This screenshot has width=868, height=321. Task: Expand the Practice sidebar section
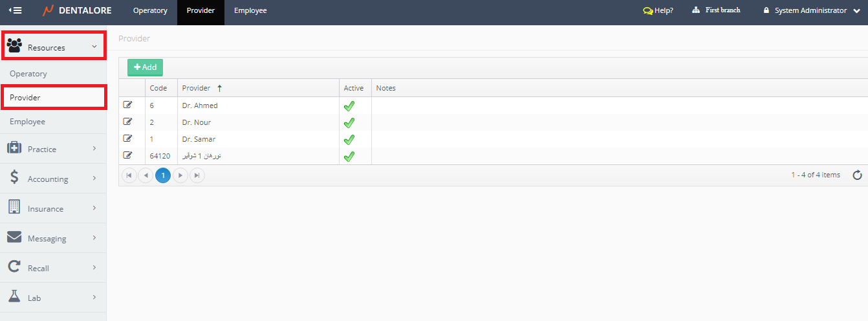pos(53,149)
